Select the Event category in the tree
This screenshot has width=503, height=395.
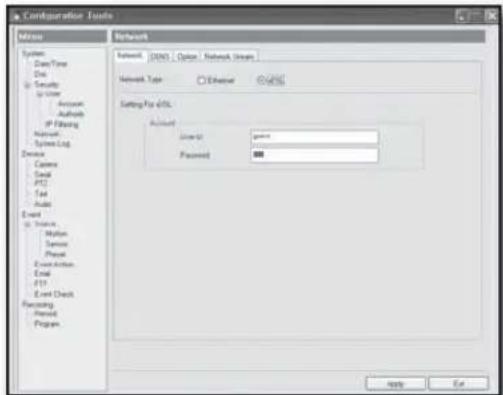[x=31, y=214]
